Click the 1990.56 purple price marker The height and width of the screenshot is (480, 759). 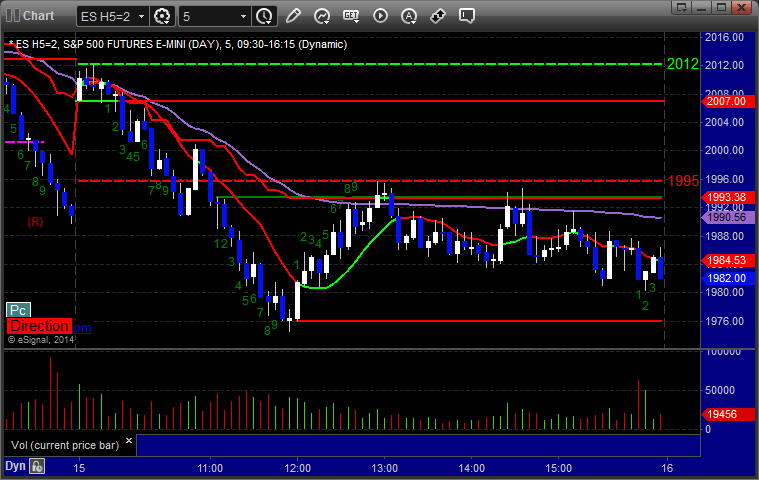pos(728,217)
